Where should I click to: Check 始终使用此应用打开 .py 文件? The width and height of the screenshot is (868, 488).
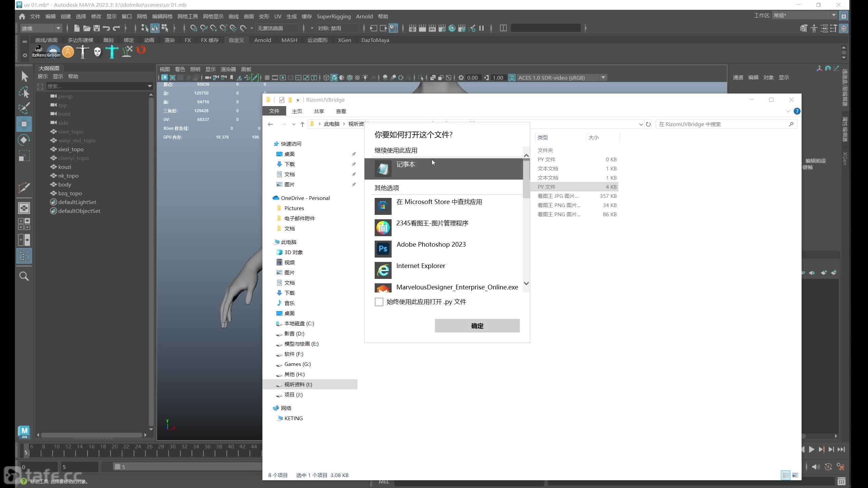click(379, 302)
